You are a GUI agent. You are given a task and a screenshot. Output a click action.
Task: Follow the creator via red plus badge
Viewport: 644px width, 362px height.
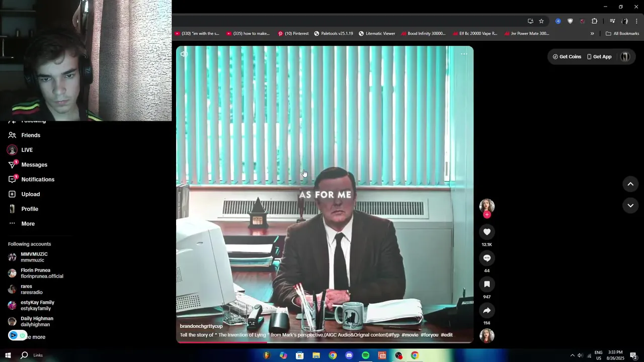click(487, 215)
